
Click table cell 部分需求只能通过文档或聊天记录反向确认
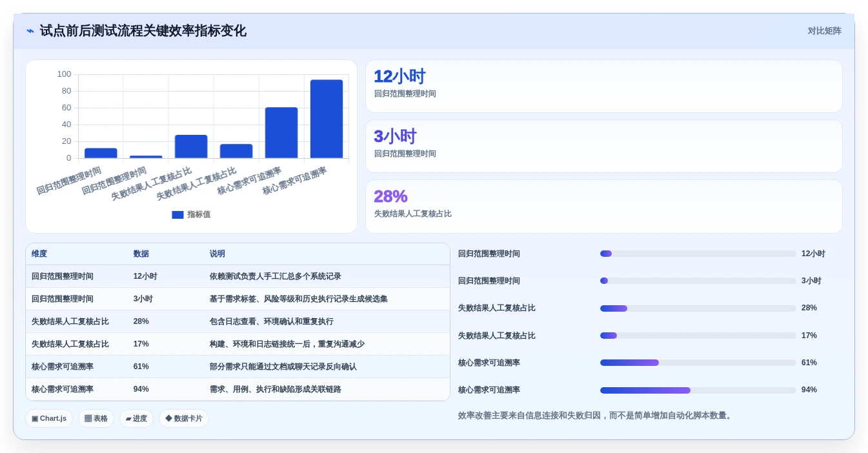click(283, 367)
